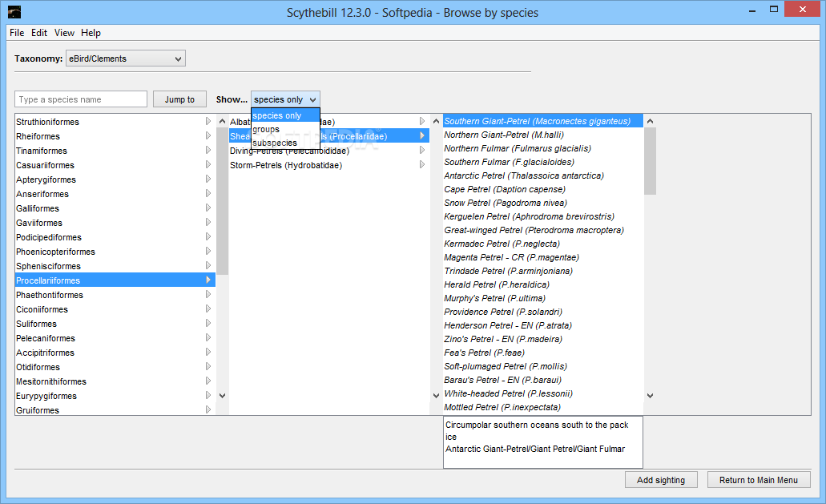Expand Sphenisciformes arrow
The image size is (826, 504).
click(208, 265)
